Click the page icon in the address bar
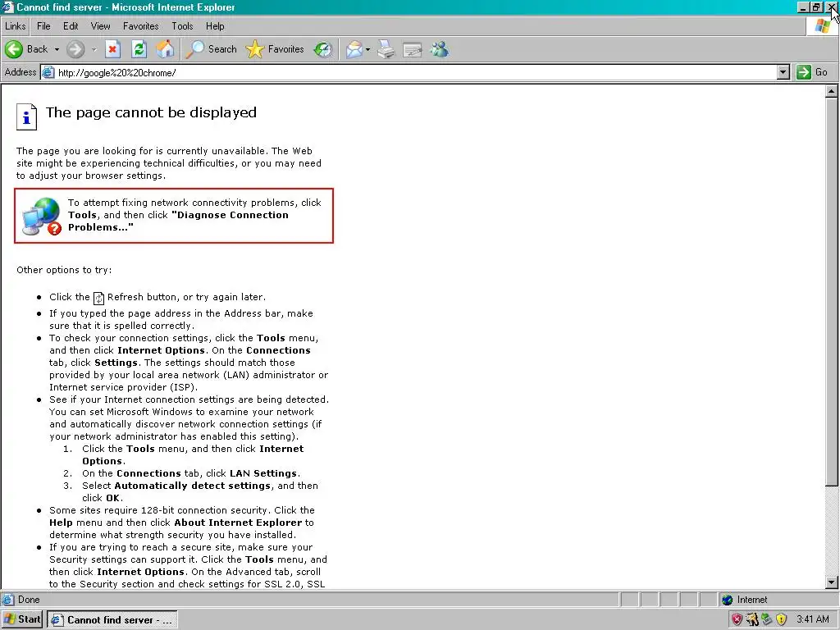Viewport: 840px width, 630px height. pyautogui.click(x=48, y=72)
